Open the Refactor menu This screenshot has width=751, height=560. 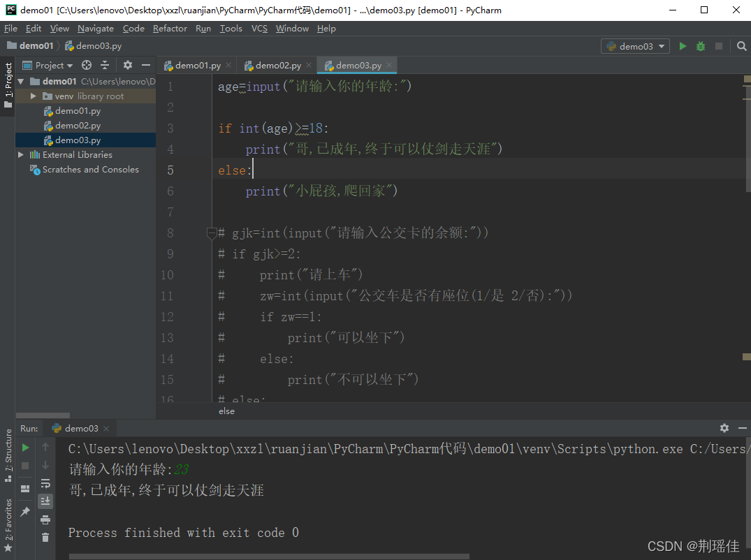tap(170, 28)
